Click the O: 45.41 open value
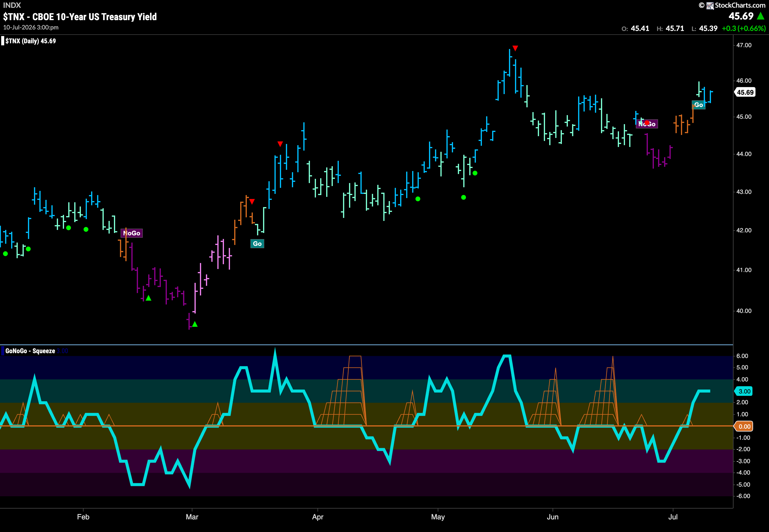Image resolution: width=769 pixels, height=532 pixels. [635, 29]
